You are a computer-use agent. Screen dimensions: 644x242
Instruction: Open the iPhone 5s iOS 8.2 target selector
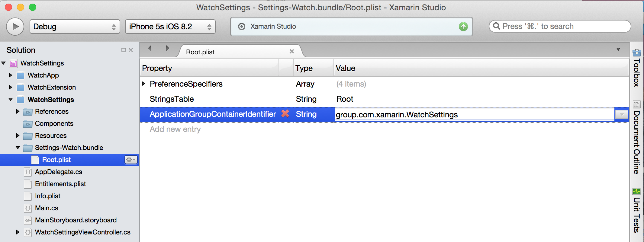[x=170, y=27]
